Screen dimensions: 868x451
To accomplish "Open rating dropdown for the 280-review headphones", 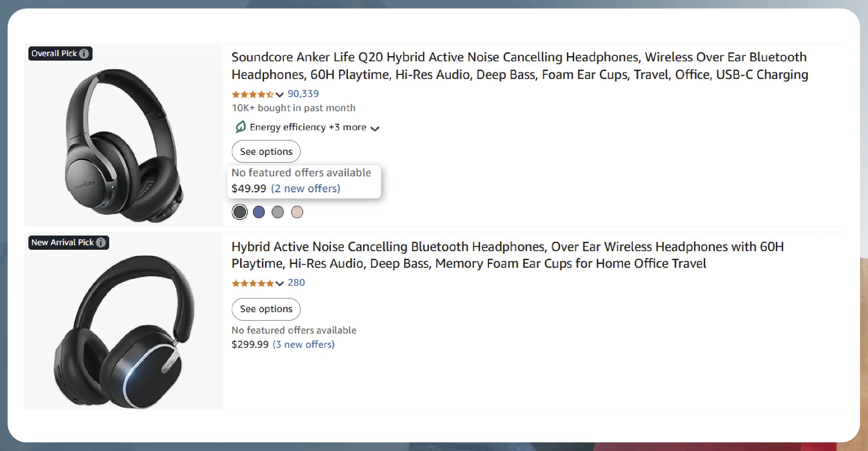I will tap(280, 284).
